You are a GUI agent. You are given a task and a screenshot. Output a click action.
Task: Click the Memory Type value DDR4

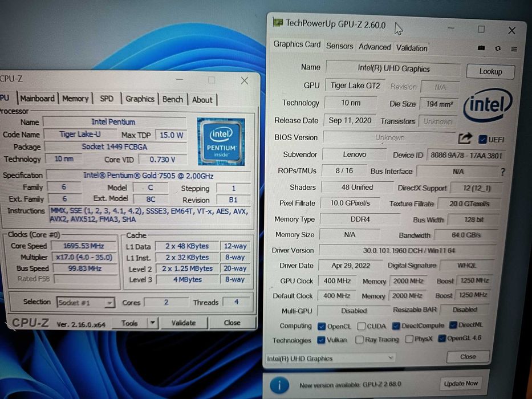click(x=360, y=219)
